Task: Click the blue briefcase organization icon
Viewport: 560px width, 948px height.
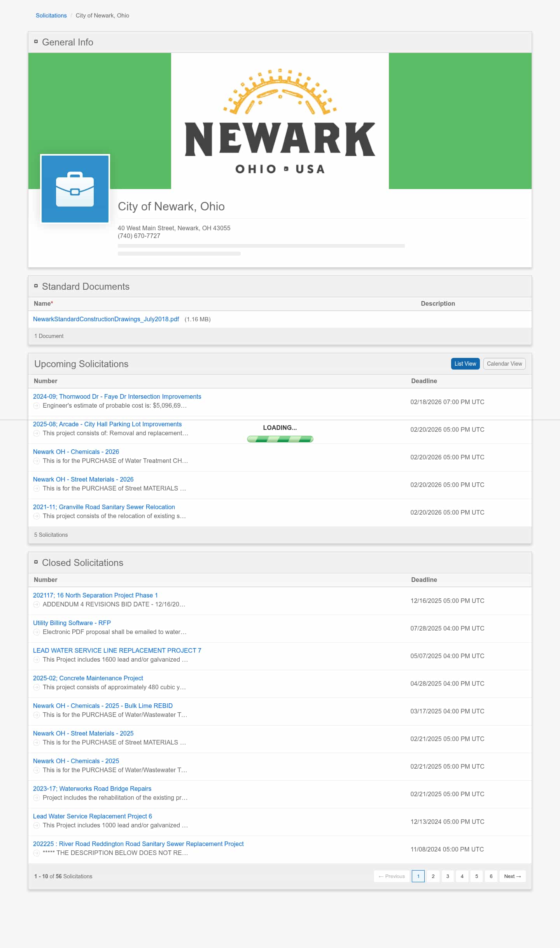Action: pyautogui.click(x=75, y=189)
